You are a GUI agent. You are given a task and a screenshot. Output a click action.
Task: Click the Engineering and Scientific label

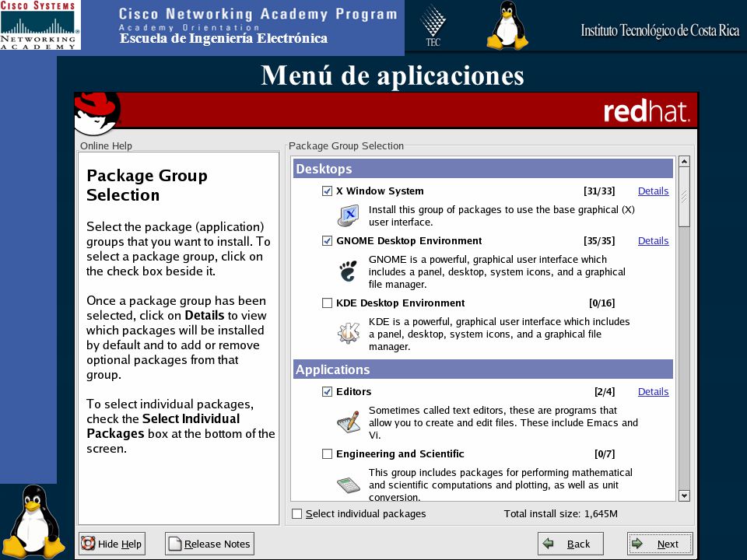tap(400, 454)
